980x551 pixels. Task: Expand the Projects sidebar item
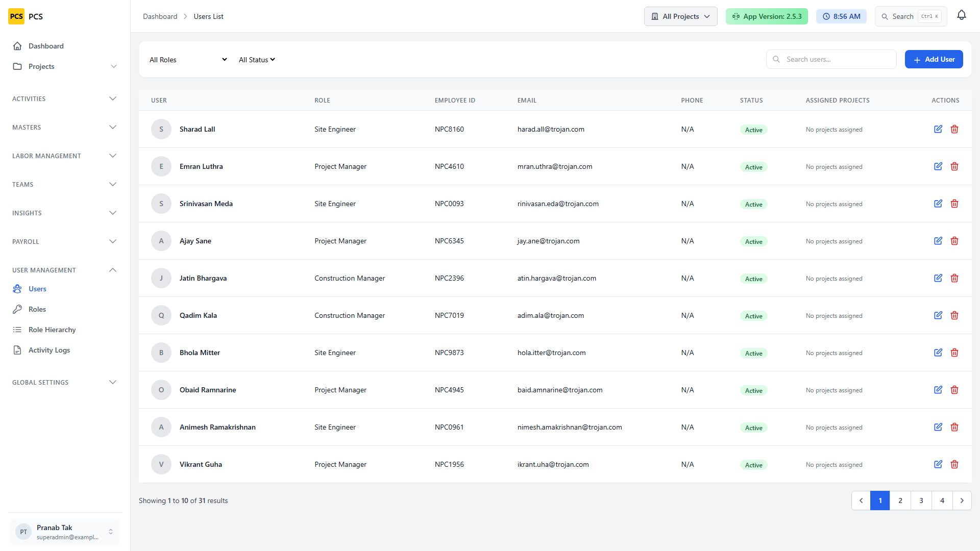65,66
